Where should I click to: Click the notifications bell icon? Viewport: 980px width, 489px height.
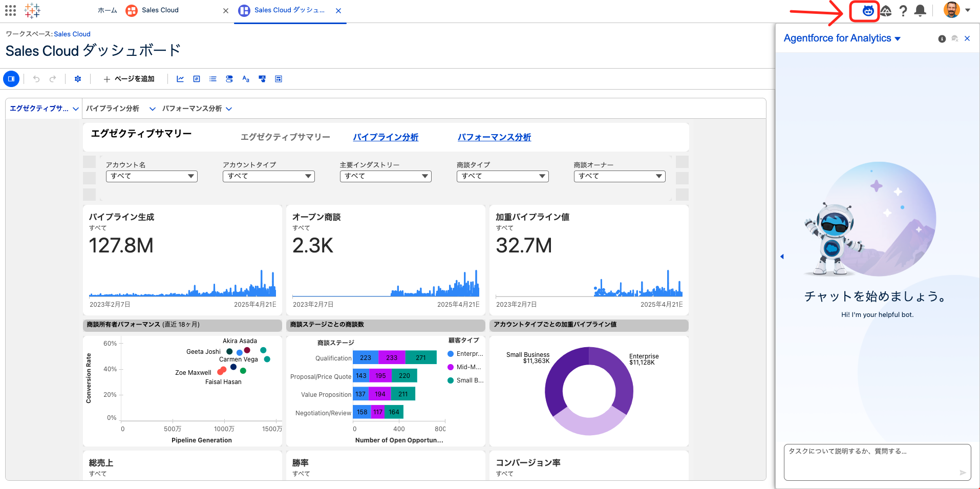[x=920, y=11]
